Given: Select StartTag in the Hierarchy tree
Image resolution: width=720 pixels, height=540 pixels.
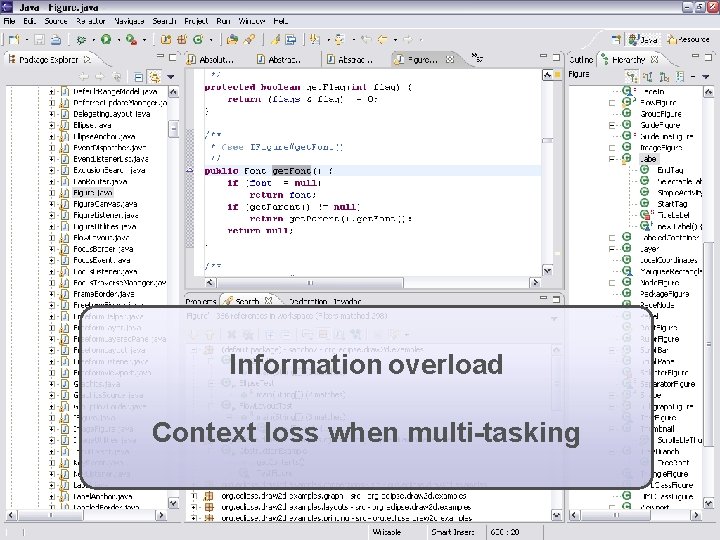Looking at the screenshot, I should point(672,204).
